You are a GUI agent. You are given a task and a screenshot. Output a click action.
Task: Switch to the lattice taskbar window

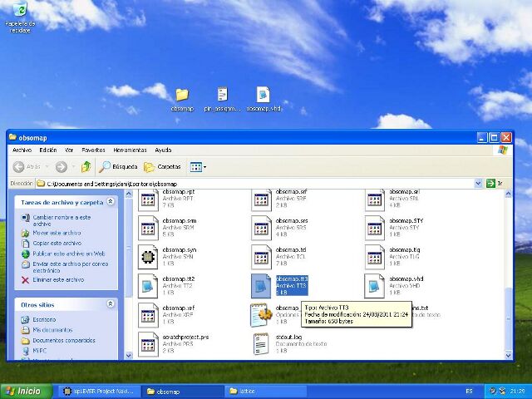click(265, 392)
